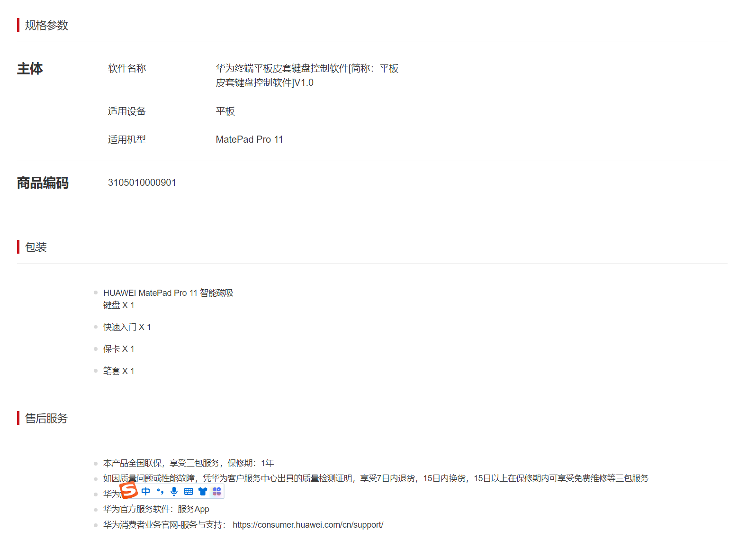
Task: Click the 售后服务 section heading
Action: click(46, 418)
